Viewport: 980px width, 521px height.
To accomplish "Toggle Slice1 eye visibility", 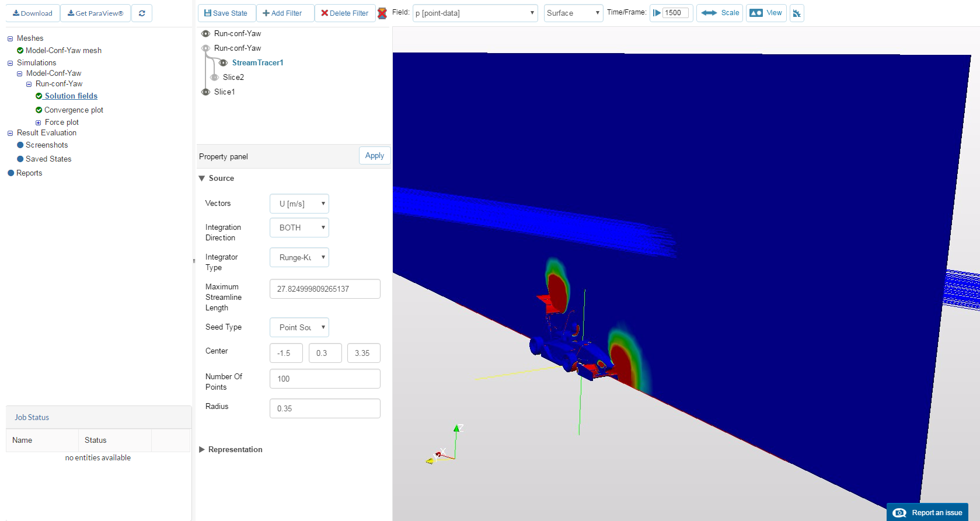I will pyautogui.click(x=205, y=92).
